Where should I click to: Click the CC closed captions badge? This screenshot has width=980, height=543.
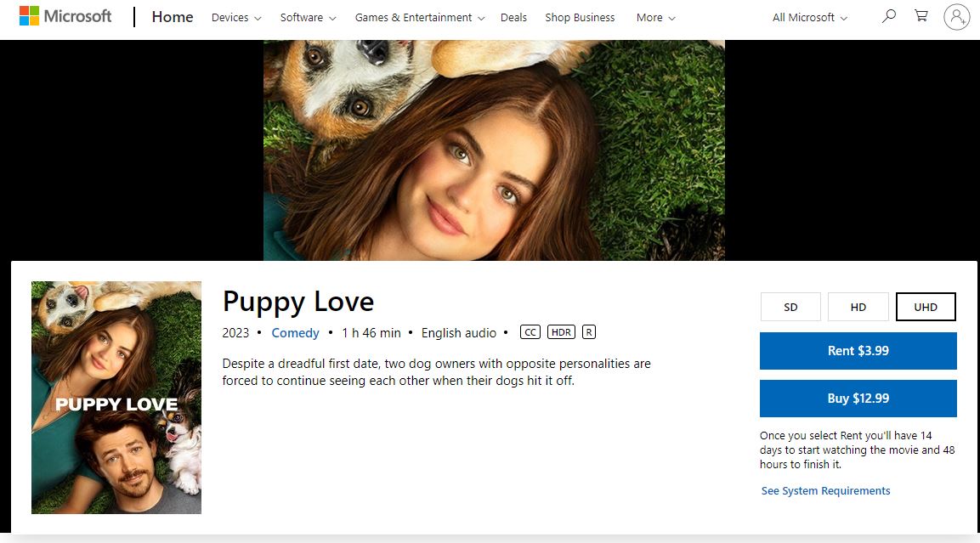tap(530, 331)
